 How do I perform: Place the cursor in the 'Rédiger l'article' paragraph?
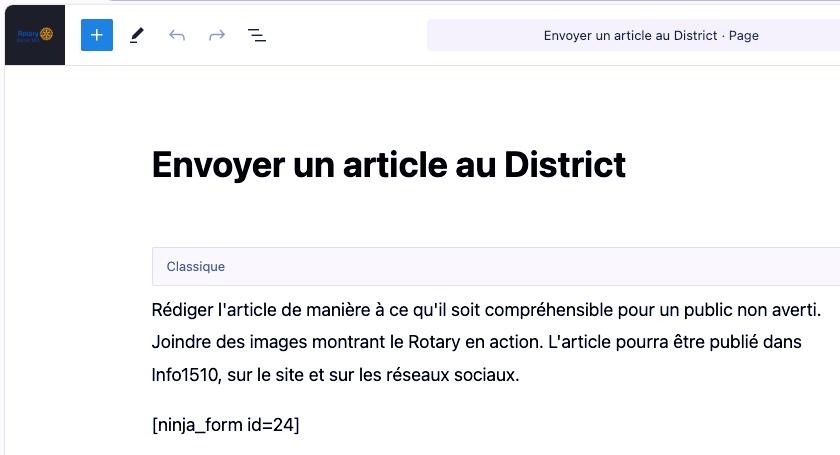(x=486, y=342)
